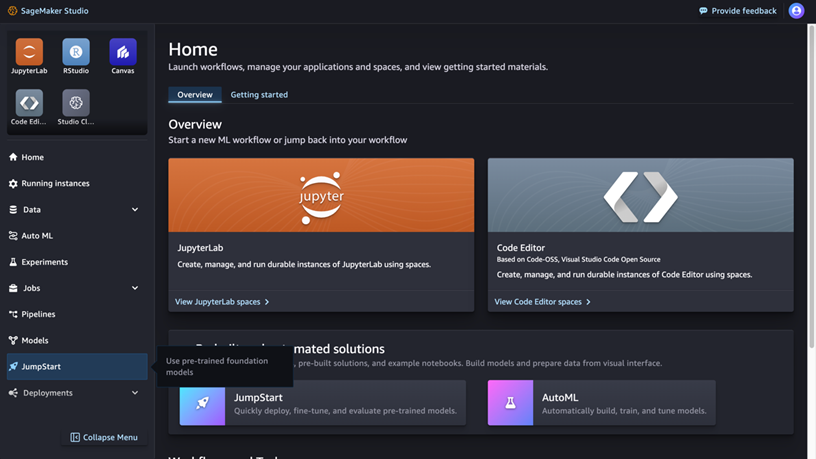The image size is (816, 459).
Task: Click the Home house icon
Action: (x=13, y=157)
